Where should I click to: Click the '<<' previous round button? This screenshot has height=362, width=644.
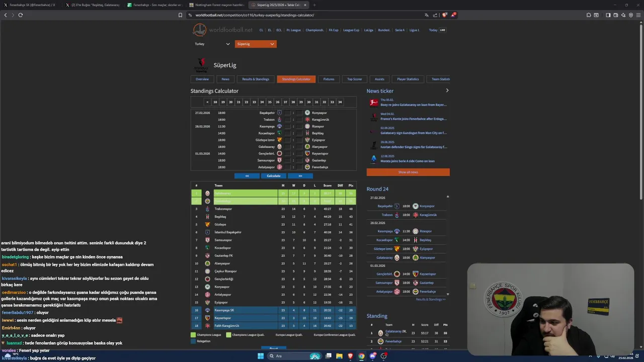point(247,176)
